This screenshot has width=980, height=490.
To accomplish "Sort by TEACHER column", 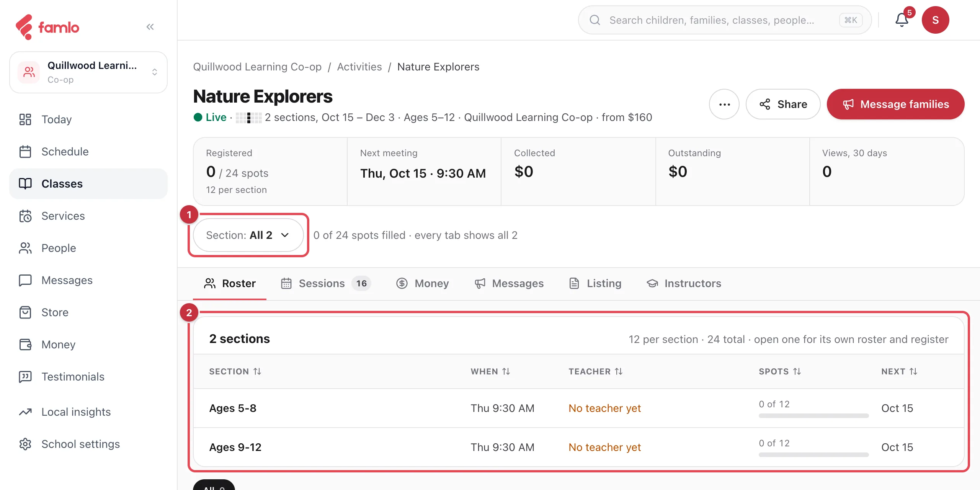I will [596, 371].
